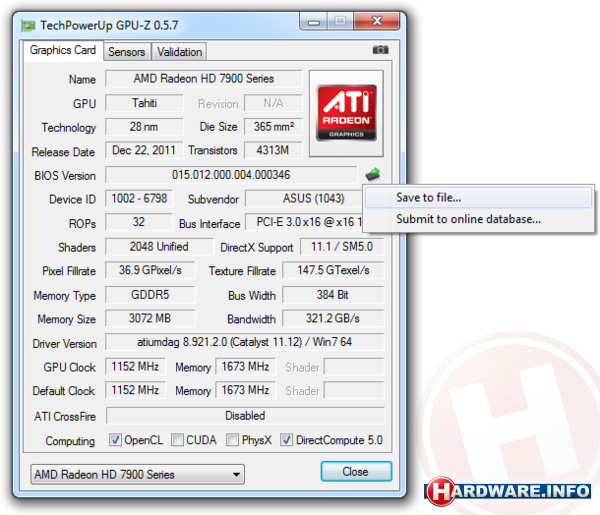Open the AMD Radeon HD 7900 dropdown

coord(136,474)
